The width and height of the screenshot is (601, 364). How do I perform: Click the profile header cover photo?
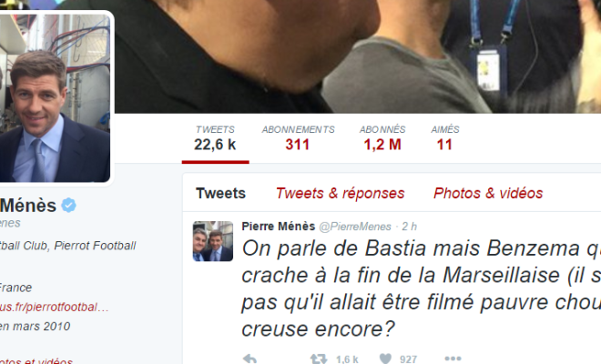(x=356, y=56)
